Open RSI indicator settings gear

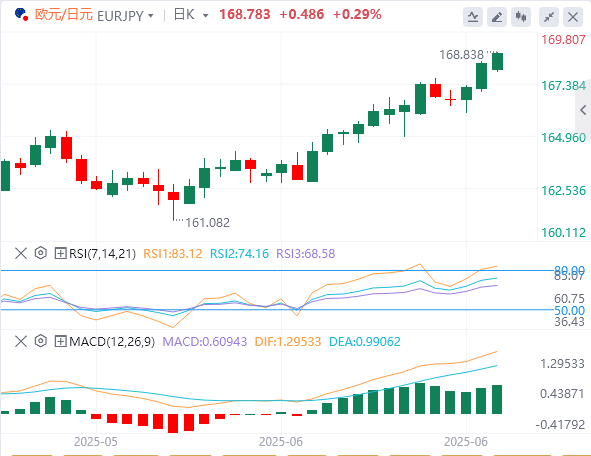(40, 253)
